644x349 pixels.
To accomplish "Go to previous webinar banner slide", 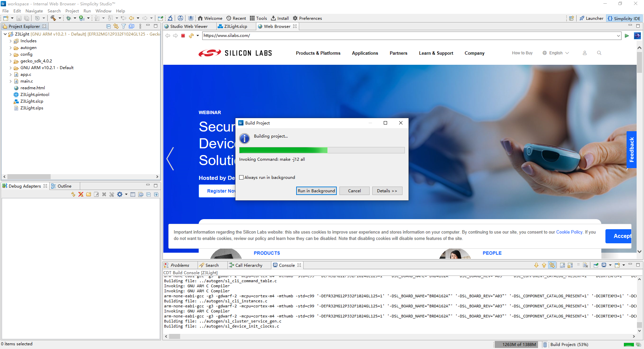I will pos(170,158).
